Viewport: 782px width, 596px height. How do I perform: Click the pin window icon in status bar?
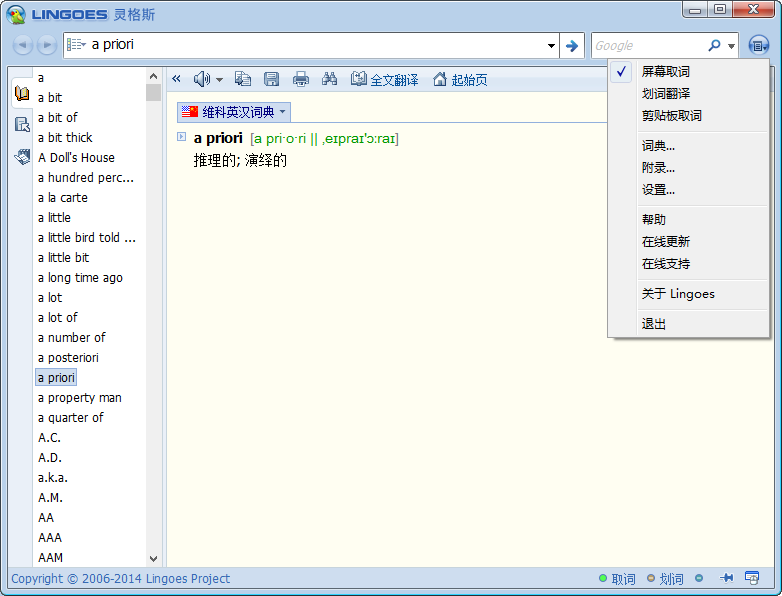[727, 578]
